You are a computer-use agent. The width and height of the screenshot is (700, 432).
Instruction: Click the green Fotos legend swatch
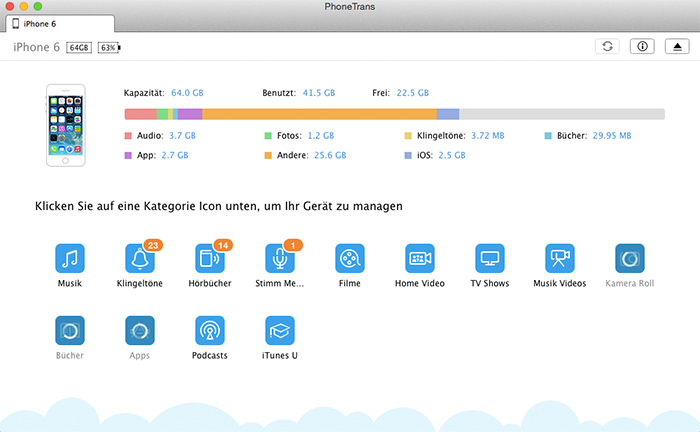pyautogui.click(x=268, y=136)
